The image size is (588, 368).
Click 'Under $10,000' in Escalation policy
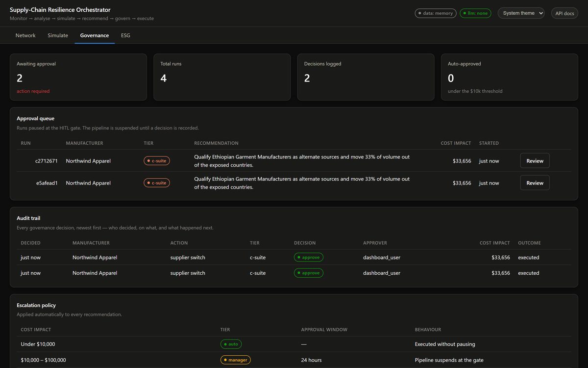(38, 344)
